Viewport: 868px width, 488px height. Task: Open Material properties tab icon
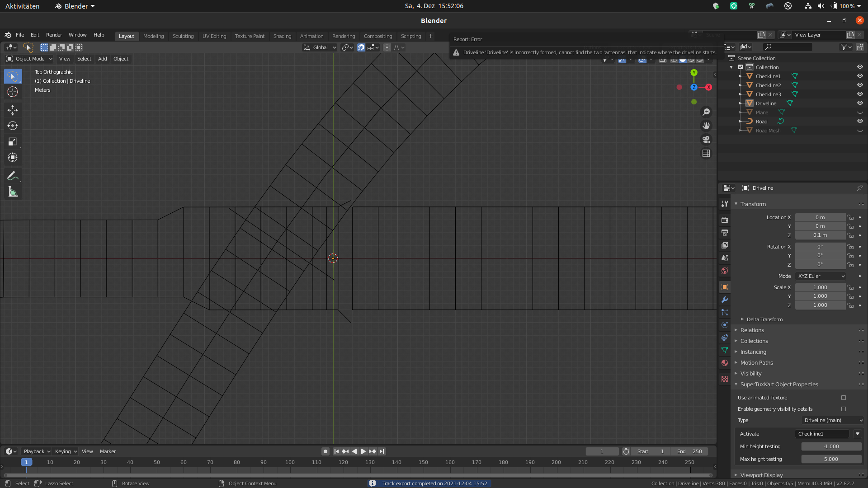coord(725,363)
